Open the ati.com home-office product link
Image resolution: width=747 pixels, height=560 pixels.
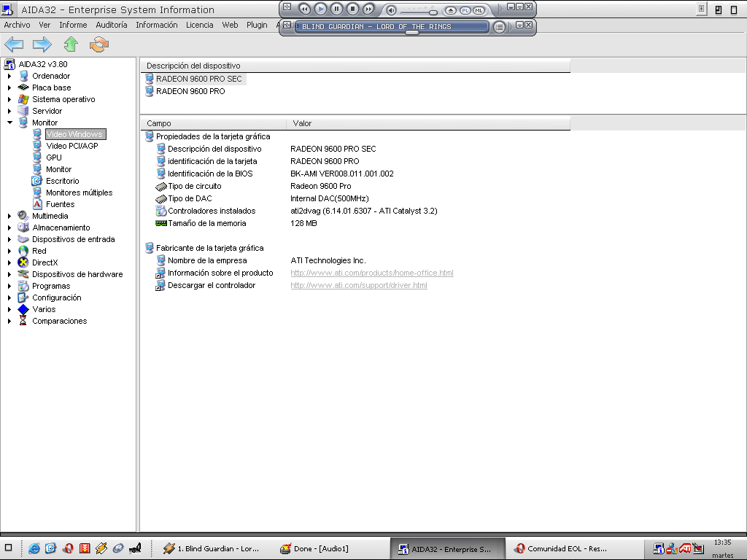click(x=372, y=273)
